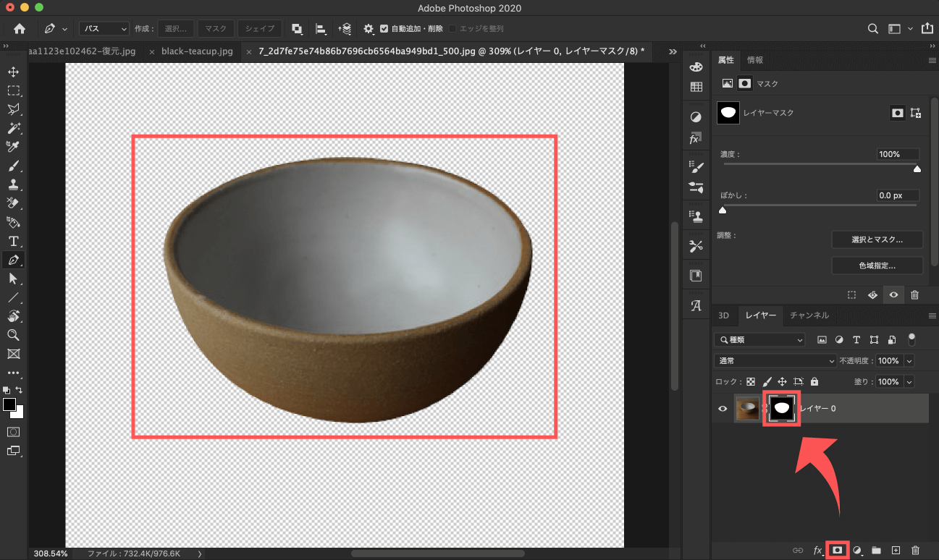Switch to the 情報 panel tab
Viewport: 939px width, 560px height.
click(x=755, y=60)
